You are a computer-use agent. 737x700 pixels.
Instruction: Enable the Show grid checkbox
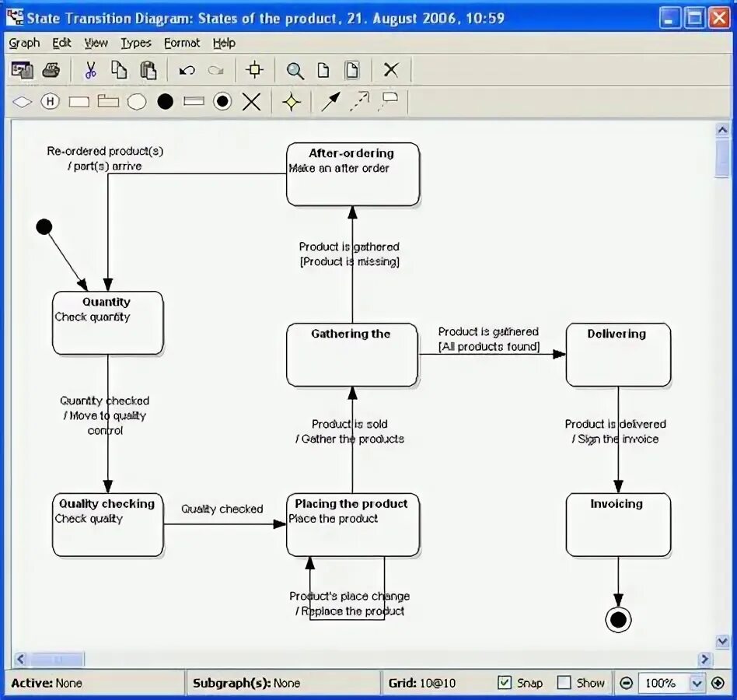(x=564, y=683)
